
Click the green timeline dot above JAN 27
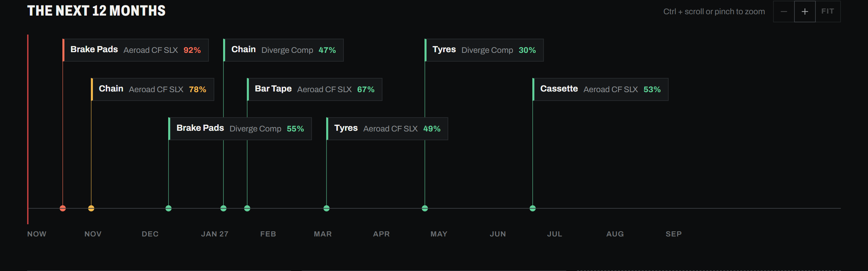coord(223,208)
